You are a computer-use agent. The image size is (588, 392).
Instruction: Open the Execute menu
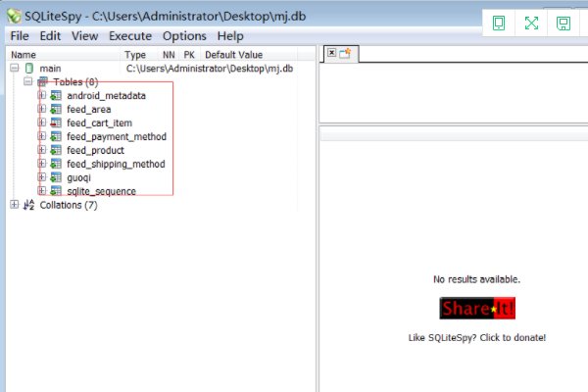point(129,35)
